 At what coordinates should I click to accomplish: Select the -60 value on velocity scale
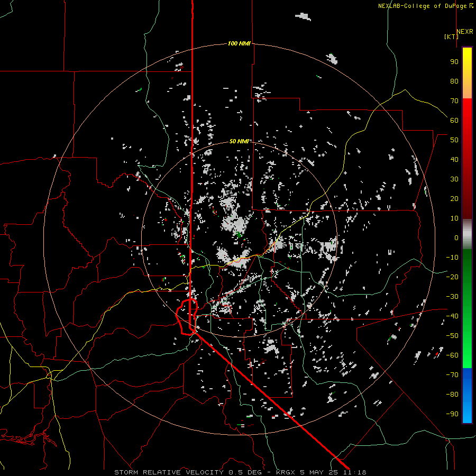pos(452,355)
